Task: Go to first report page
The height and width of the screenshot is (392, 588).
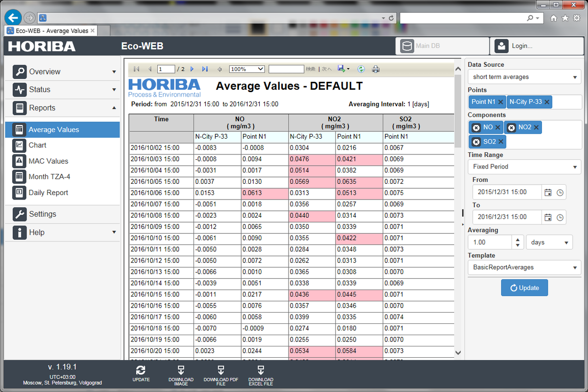Action: pos(136,69)
